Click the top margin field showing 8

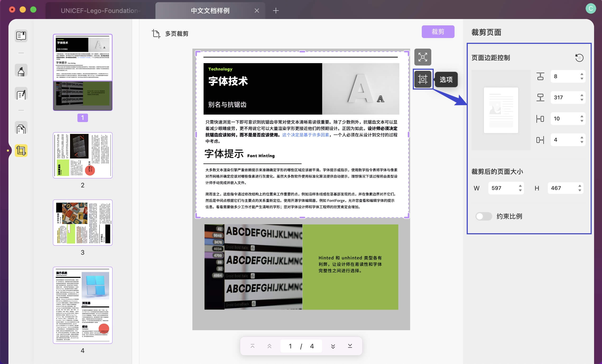[x=568, y=76]
